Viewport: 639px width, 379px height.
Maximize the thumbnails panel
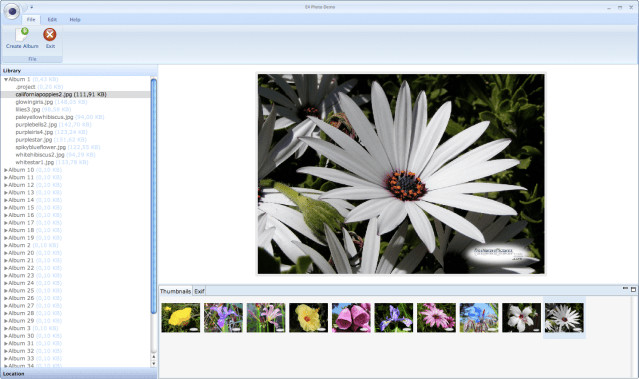tap(633, 289)
